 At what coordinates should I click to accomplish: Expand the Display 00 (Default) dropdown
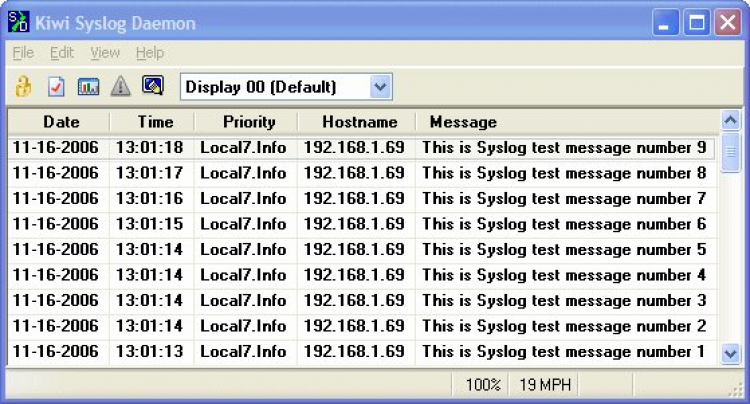(379, 87)
